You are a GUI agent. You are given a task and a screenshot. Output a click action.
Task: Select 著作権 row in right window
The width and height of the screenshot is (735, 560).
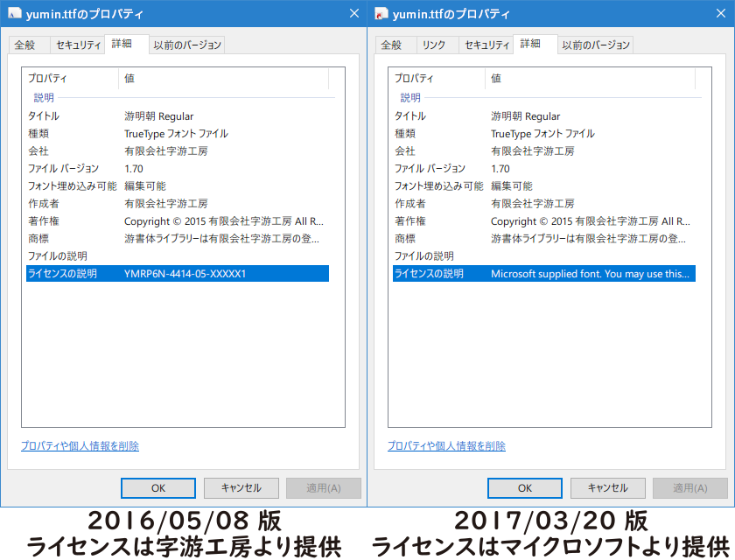(x=544, y=221)
